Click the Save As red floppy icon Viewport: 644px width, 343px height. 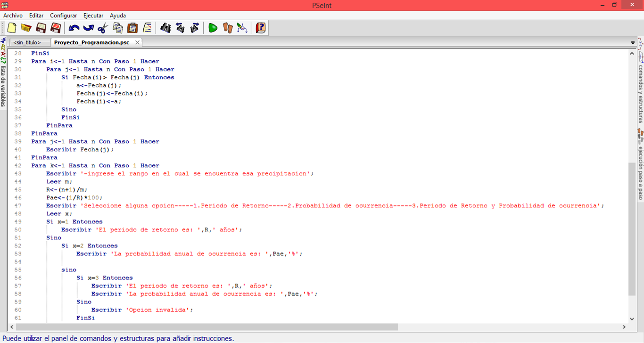(56, 28)
